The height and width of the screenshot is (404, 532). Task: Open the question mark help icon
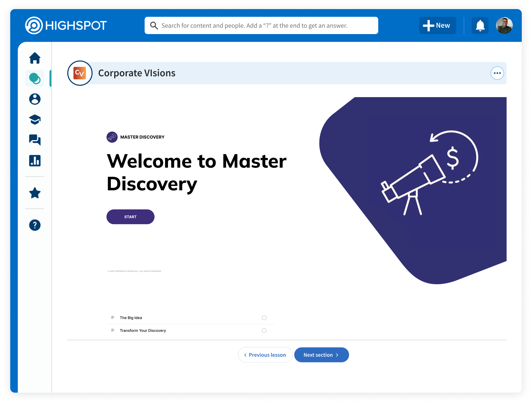pyautogui.click(x=35, y=225)
